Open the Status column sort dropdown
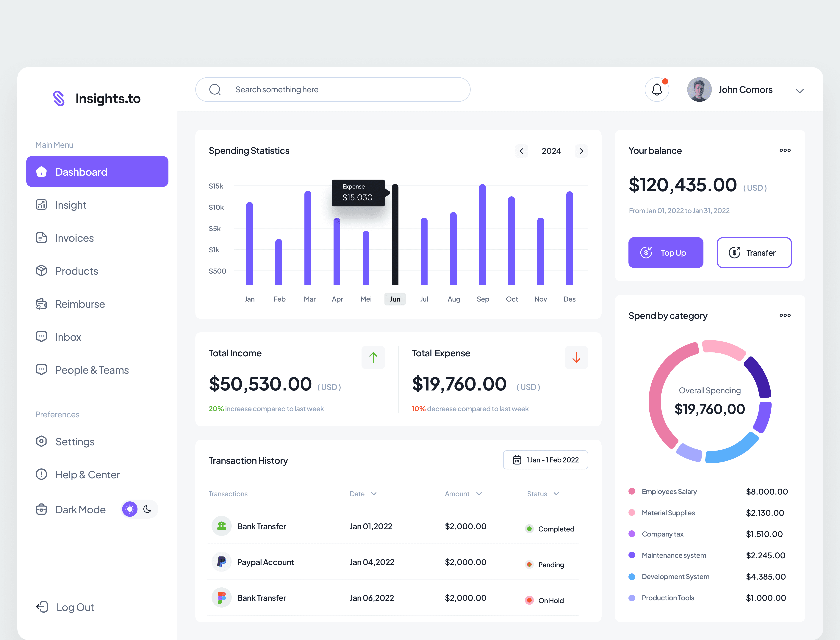The height and width of the screenshot is (640, 840). pyautogui.click(x=556, y=494)
